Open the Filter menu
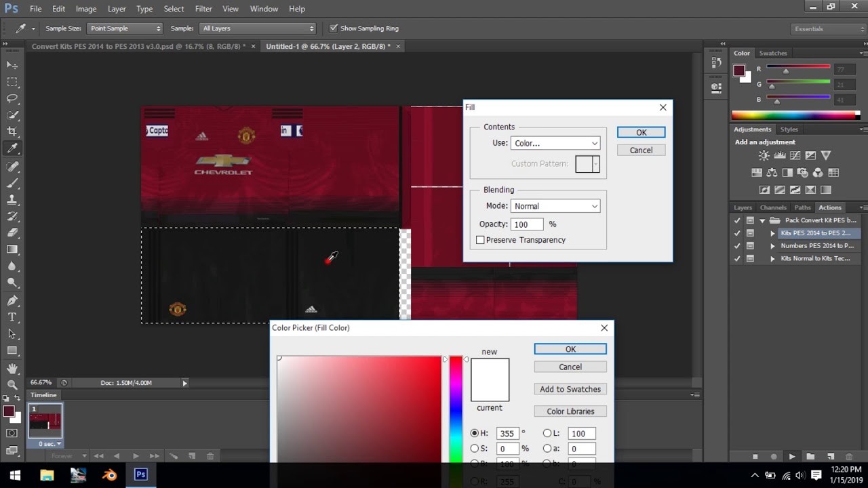Image resolution: width=868 pixels, height=488 pixels. 203,9
